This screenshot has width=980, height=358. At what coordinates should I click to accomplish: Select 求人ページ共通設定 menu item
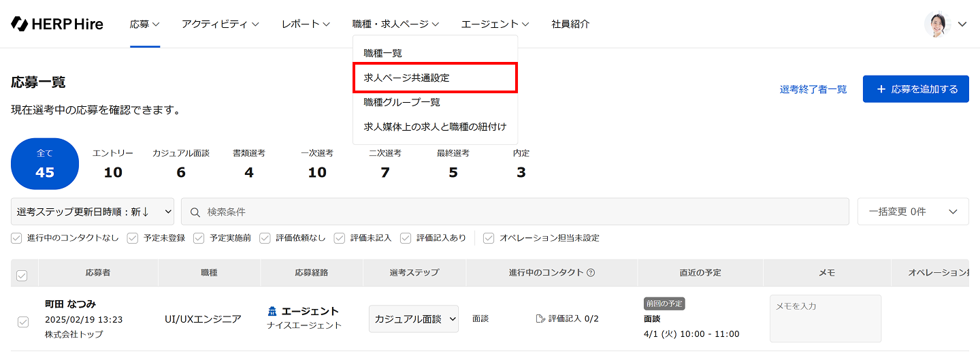[x=435, y=78]
